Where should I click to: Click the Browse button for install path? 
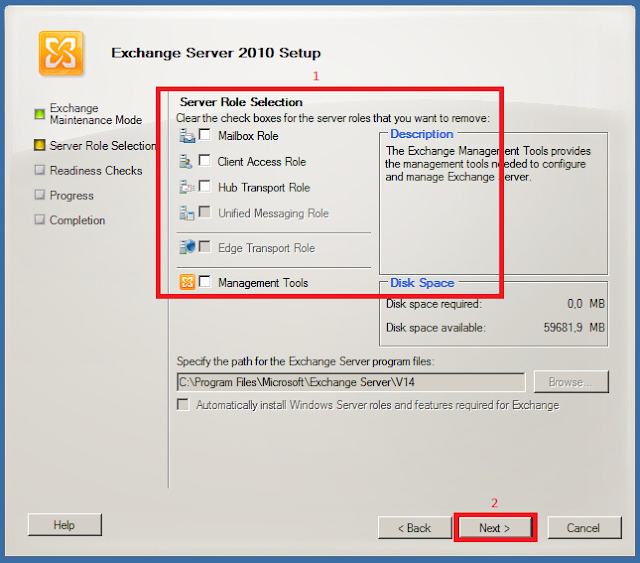click(571, 382)
